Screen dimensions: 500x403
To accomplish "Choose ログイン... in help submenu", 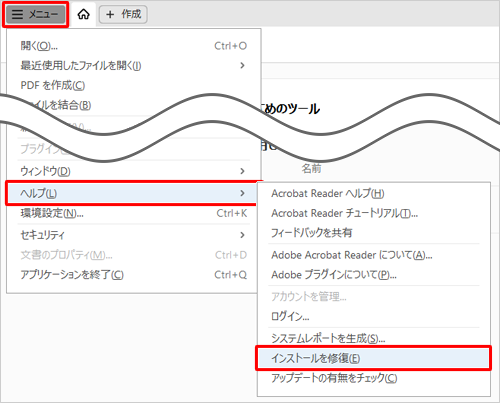I will (374, 316).
